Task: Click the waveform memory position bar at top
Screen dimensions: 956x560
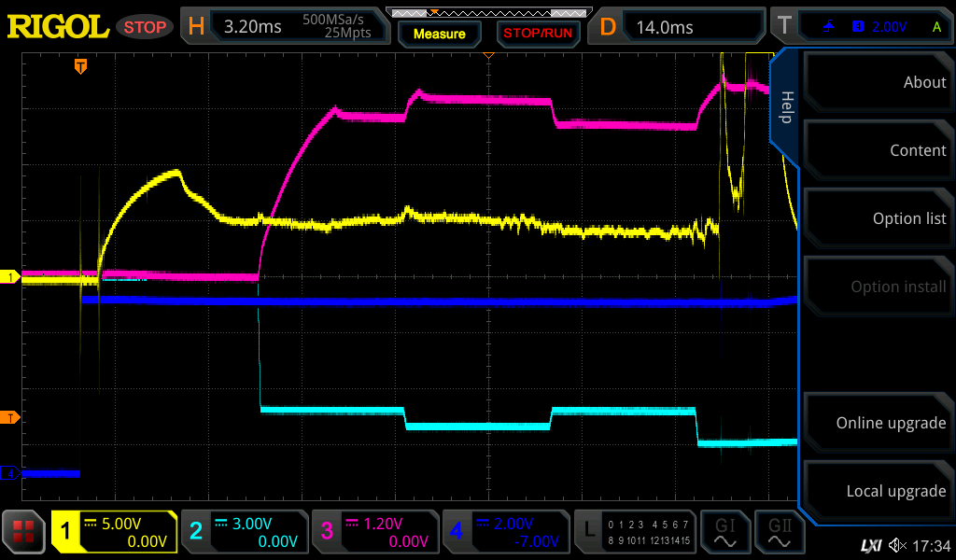Action: (x=487, y=12)
